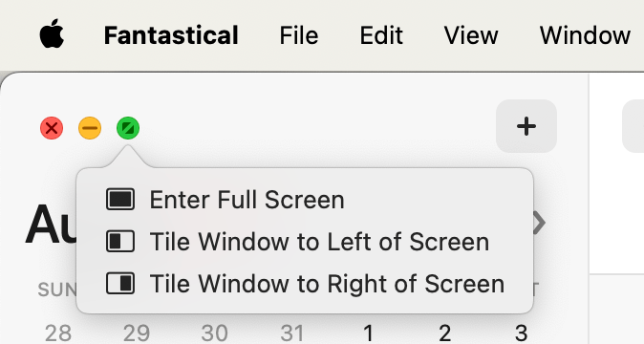Select date 29 in the mini calendar
This screenshot has width=644, height=344.
point(137,333)
